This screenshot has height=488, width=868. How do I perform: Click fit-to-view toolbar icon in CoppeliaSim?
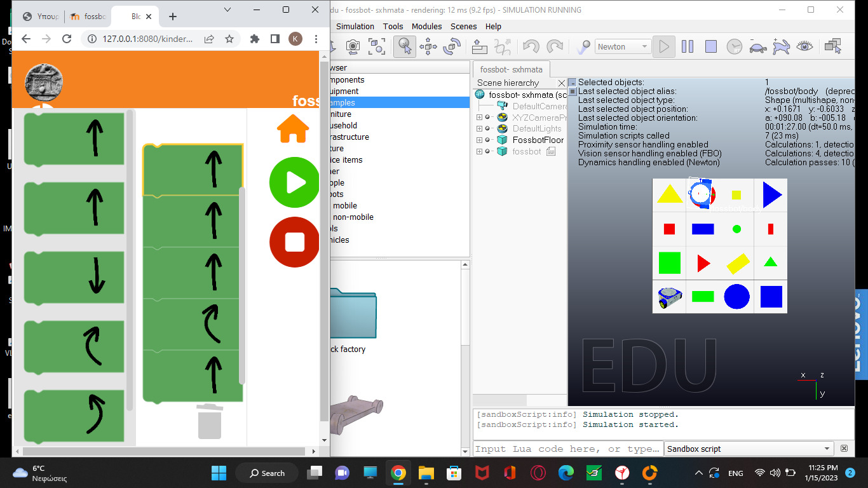(x=377, y=46)
